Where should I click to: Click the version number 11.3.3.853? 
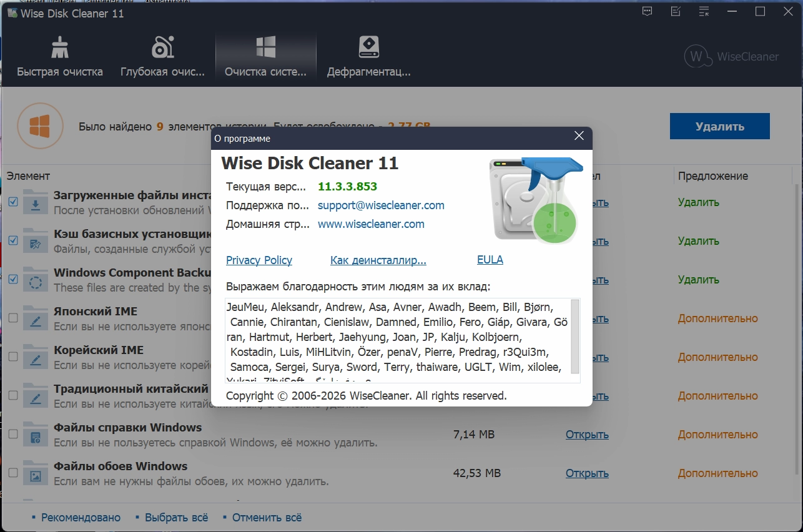[347, 186]
